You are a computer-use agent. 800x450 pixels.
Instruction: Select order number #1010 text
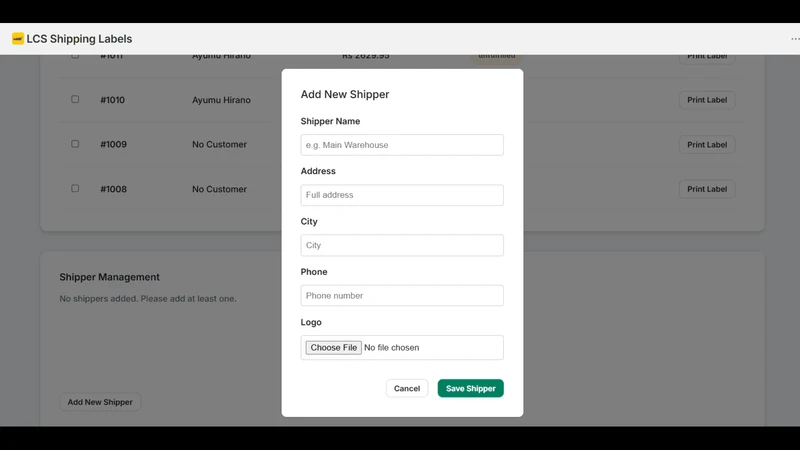[x=112, y=100]
